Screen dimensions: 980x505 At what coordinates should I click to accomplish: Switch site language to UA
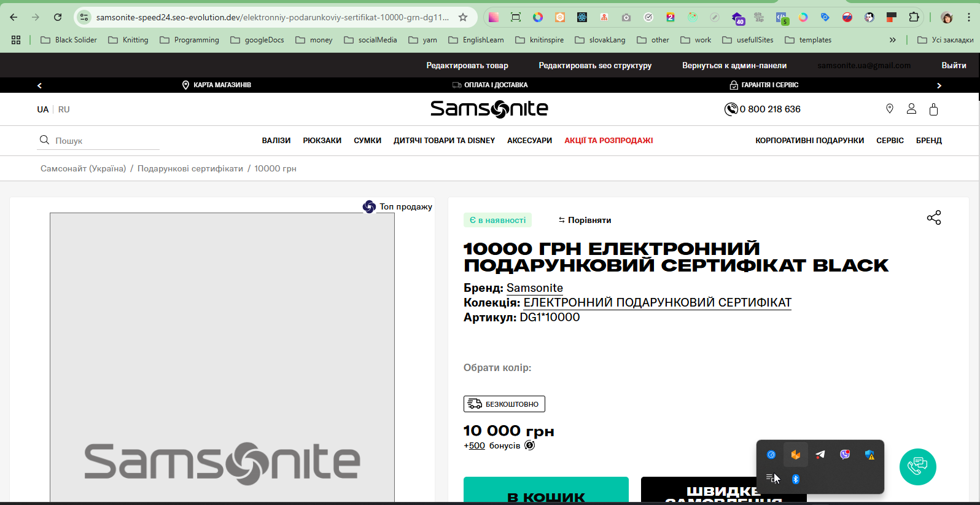[42, 109]
